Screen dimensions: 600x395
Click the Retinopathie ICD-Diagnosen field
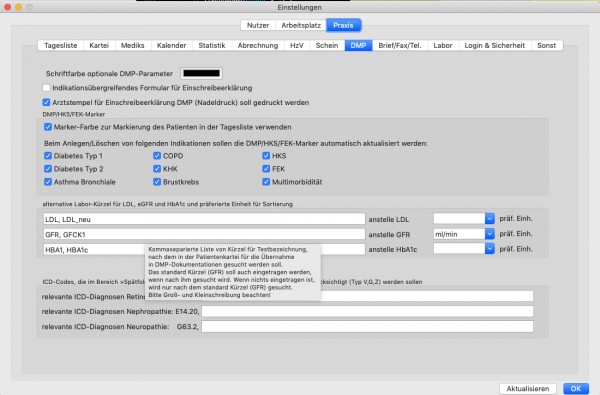(367, 296)
